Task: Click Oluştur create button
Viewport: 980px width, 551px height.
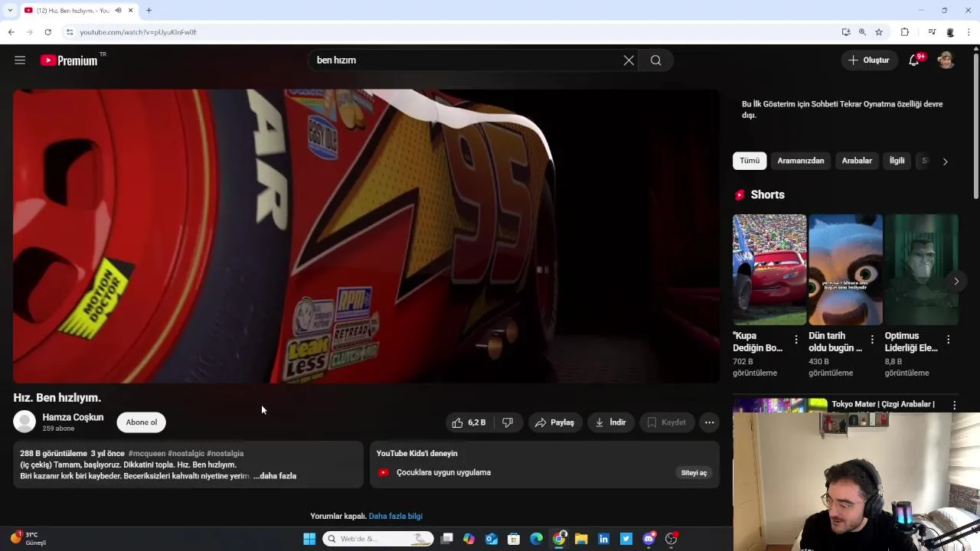Action: click(870, 60)
